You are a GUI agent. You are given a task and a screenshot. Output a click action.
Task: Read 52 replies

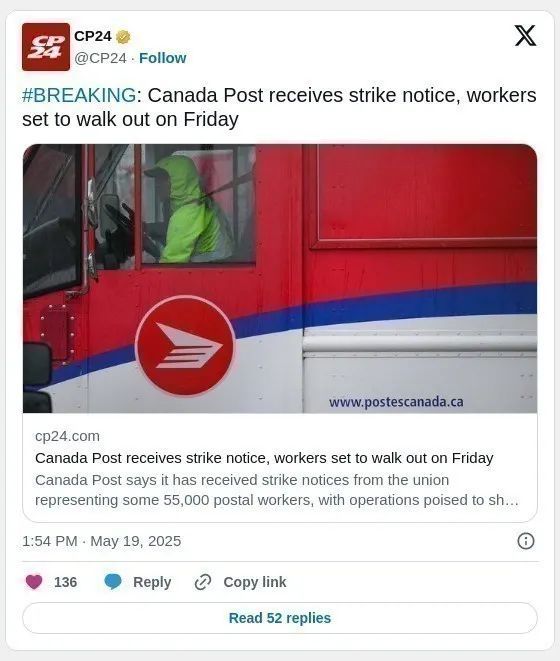click(280, 618)
